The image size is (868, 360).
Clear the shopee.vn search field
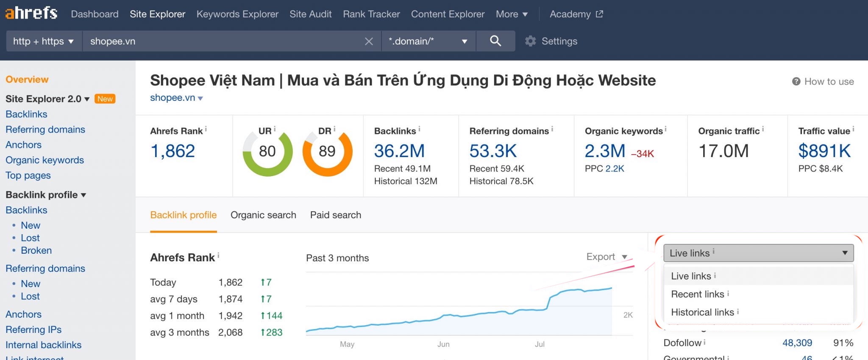(x=369, y=42)
